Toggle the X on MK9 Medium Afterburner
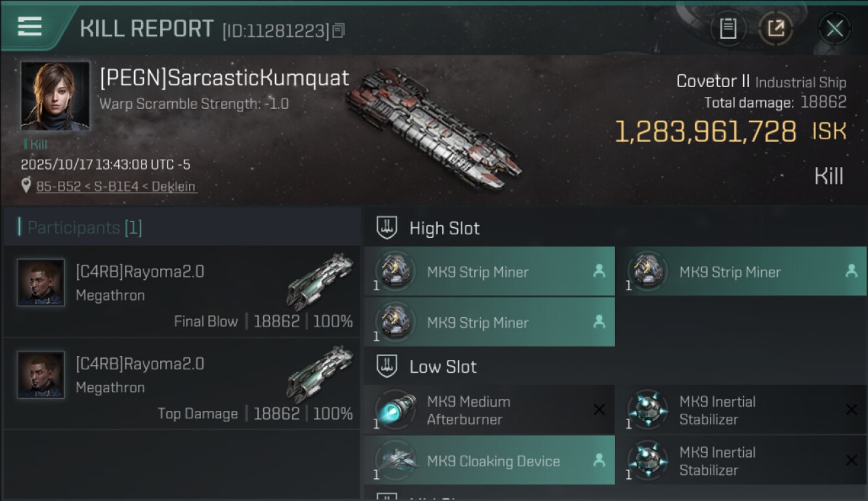 [599, 409]
